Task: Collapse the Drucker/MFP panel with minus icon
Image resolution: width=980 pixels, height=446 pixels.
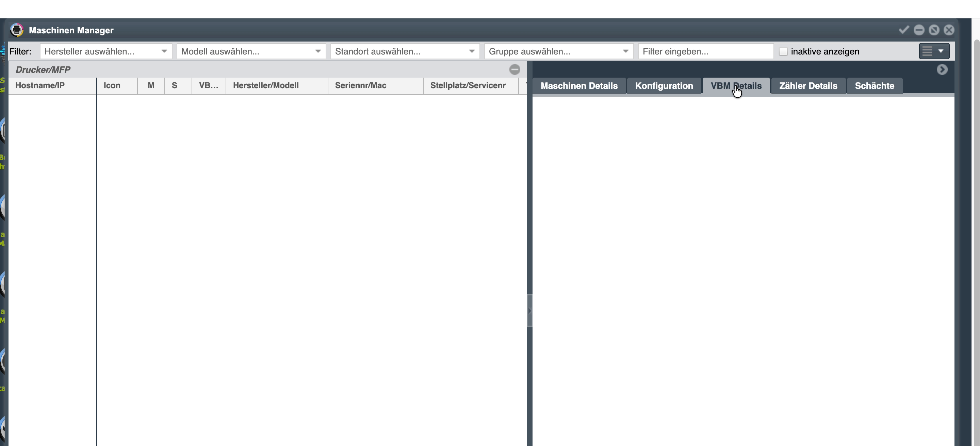Action: pyautogui.click(x=514, y=69)
